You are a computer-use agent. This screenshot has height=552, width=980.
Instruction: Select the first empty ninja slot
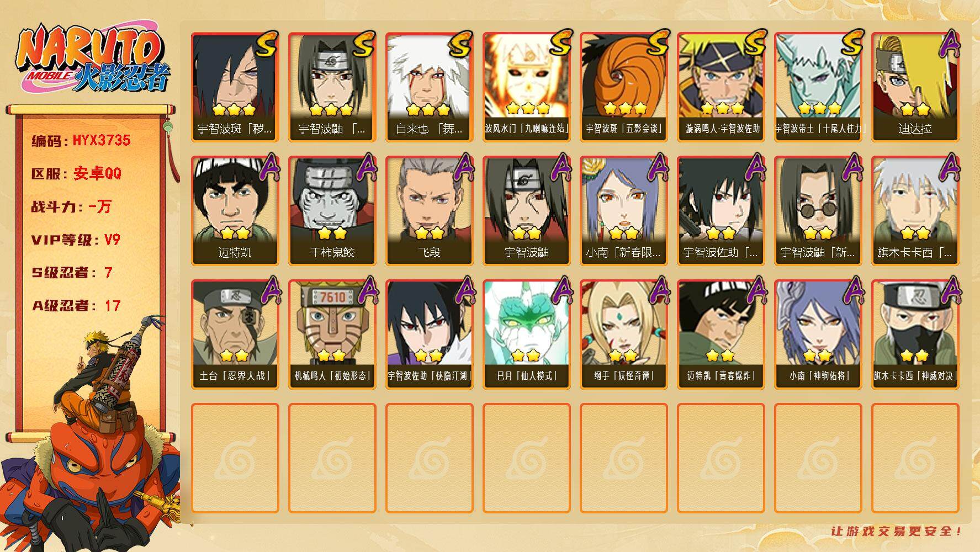235,458
